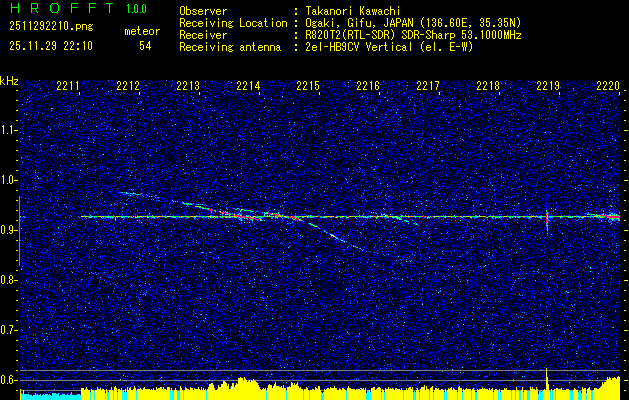Click the 0.7 frequency axis label
629x400 pixels.
pyautogui.click(x=7, y=330)
